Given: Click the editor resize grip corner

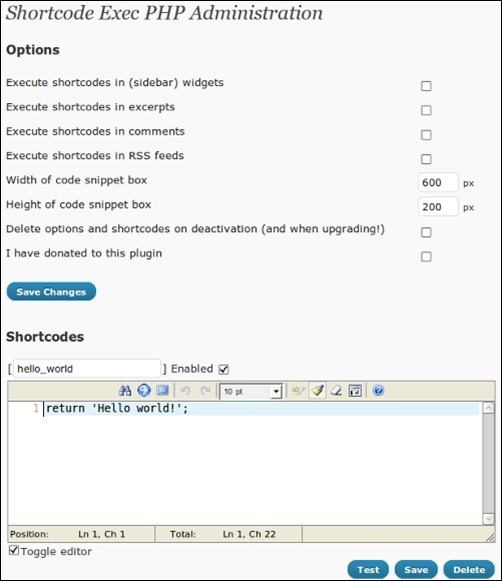Looking at the screenshot, I should [x=490, y=538].
